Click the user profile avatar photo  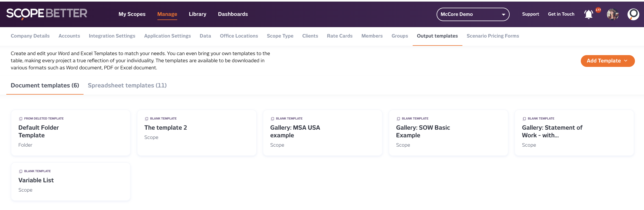613,14
